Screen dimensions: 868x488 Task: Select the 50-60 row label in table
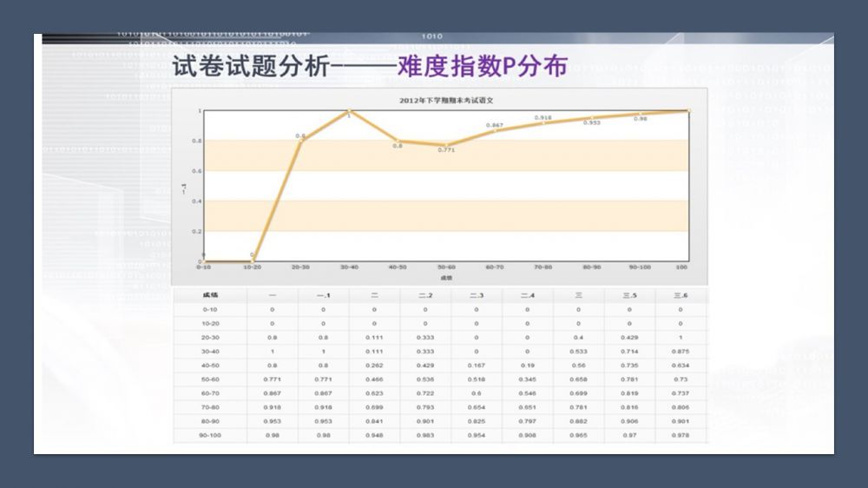click(x=210, y=379)
